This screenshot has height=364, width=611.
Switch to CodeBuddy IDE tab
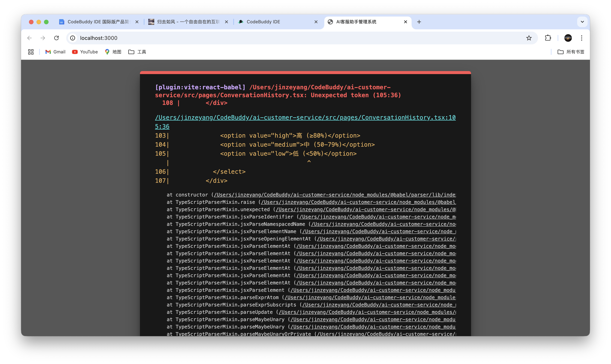277,22
